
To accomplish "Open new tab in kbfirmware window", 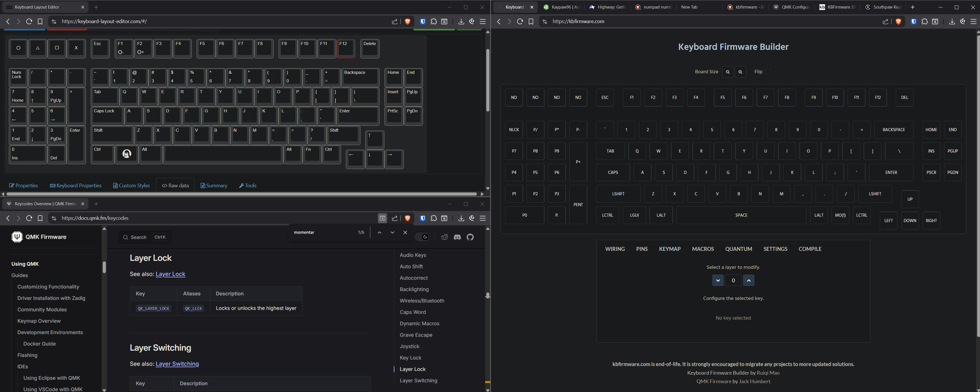I will (913, 7).
